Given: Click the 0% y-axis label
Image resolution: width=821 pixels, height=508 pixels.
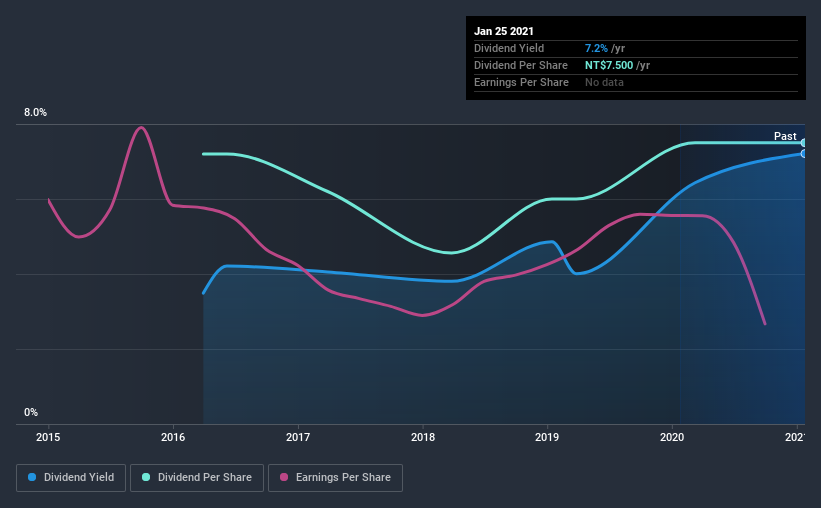Looking at the screenshot, I should [31, 413].
